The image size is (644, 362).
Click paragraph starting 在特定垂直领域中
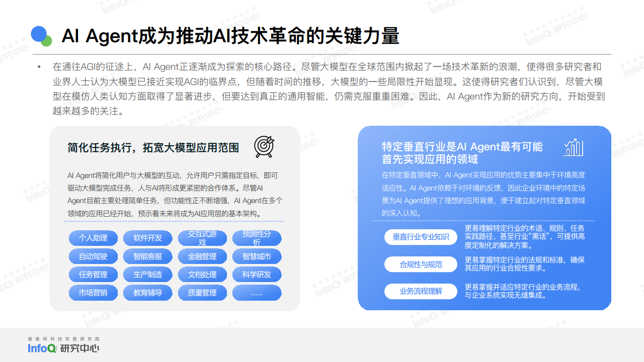(x=484, y=194)
